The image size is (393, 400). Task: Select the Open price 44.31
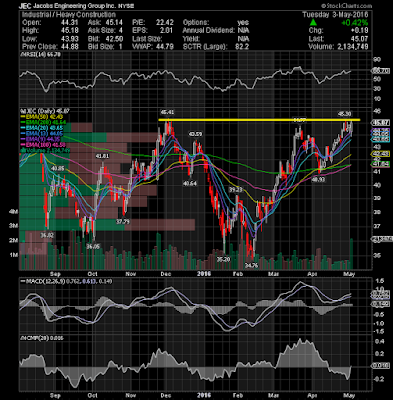tap(69, 22)
